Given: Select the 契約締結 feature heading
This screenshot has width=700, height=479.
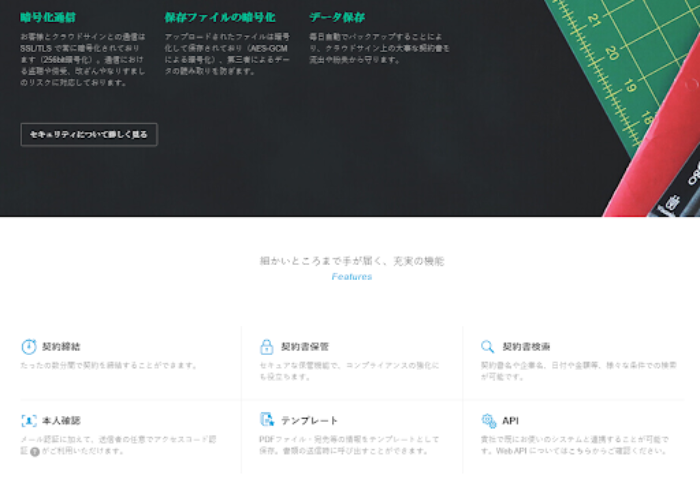Looking at the screenshot, I should tap(60, 347).
